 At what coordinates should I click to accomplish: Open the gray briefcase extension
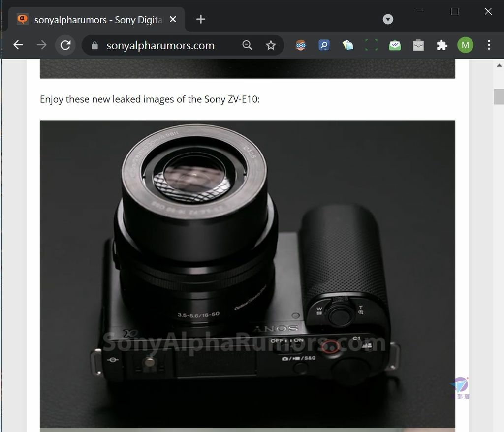418,45
